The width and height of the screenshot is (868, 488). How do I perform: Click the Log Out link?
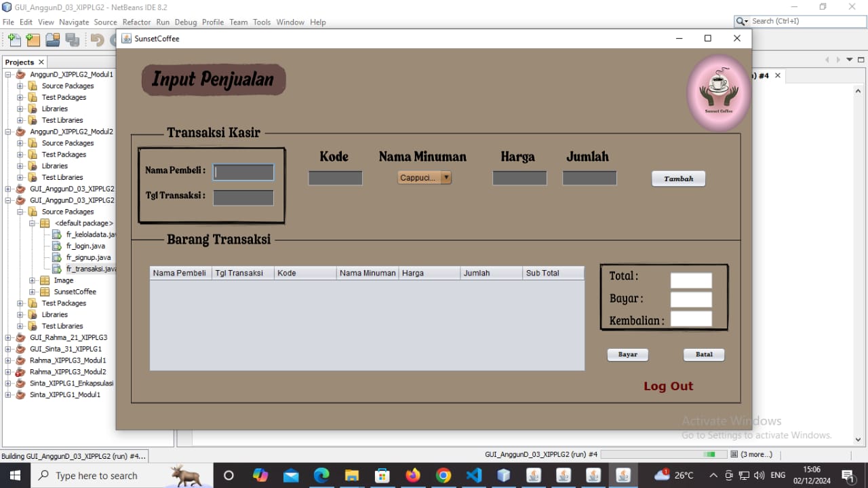point(668,386)
